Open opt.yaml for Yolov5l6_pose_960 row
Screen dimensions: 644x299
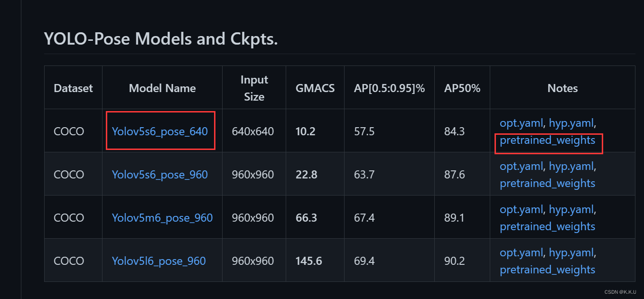point(521,253)
